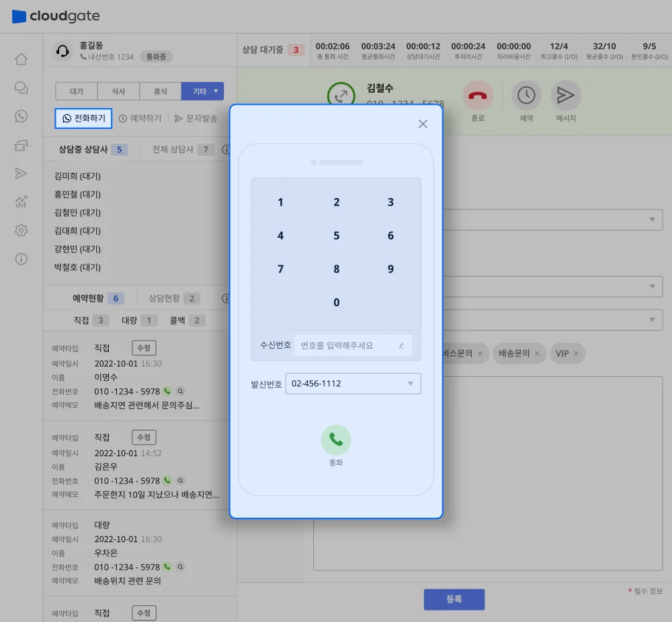Screen dimensions: 672x622
Task: Click the 등록 submit button
Action: (x=454, y=600)
